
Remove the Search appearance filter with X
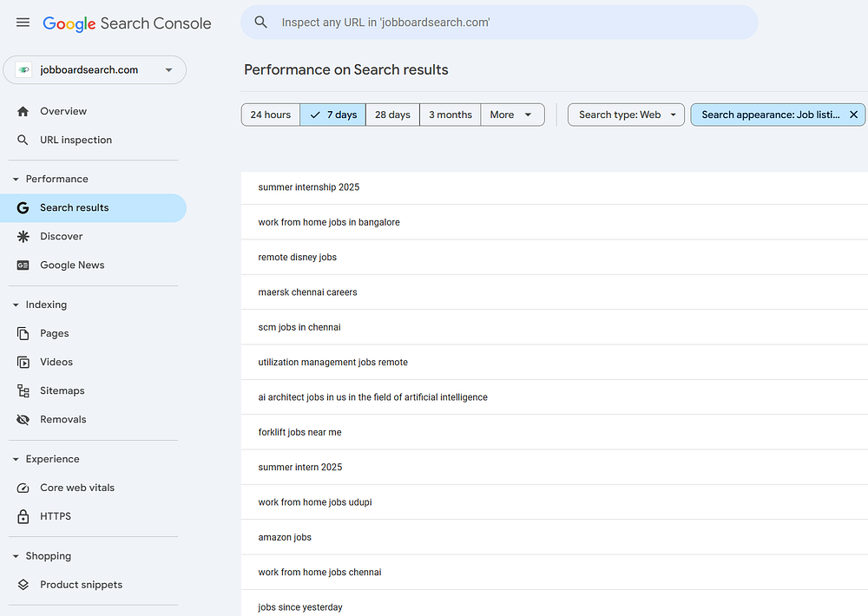pos(853,115)
